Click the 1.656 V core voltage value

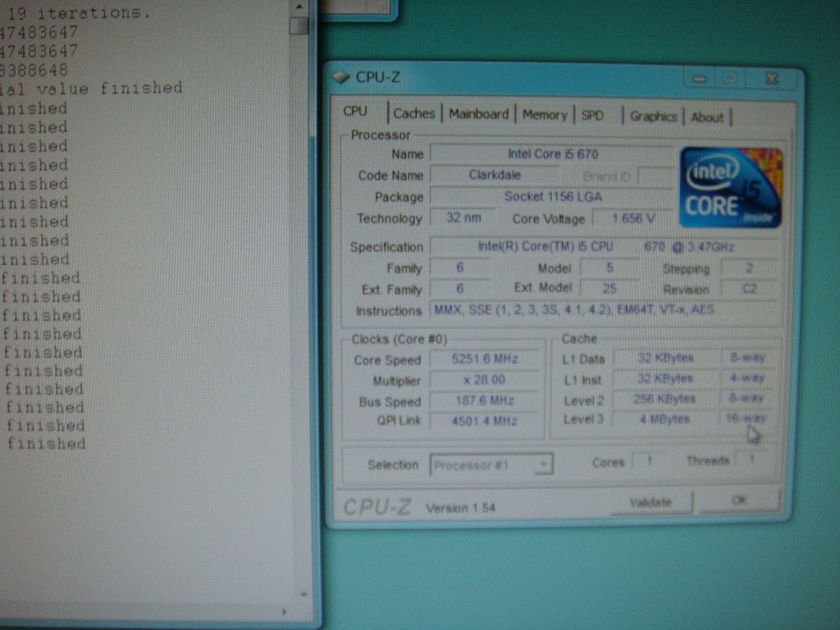click(633, 218)
